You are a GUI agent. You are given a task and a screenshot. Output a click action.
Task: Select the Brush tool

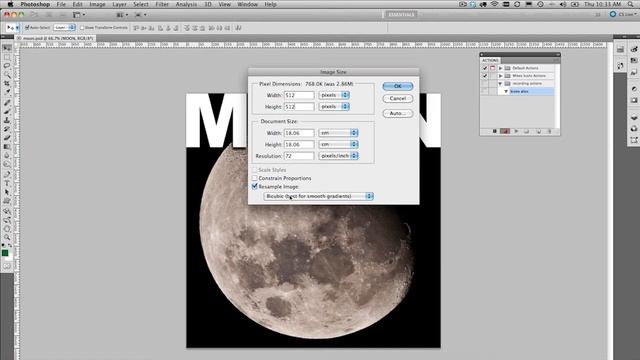(x=7, y=111)
